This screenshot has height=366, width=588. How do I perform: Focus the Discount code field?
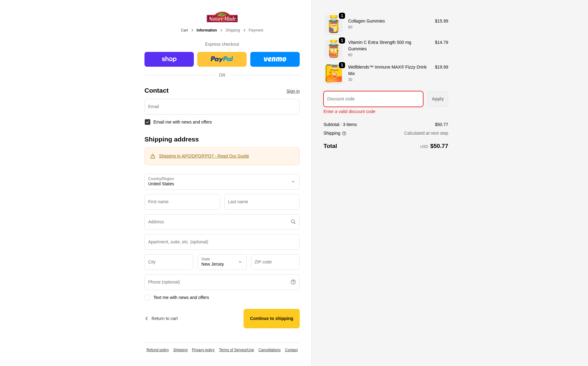[373, 99]
